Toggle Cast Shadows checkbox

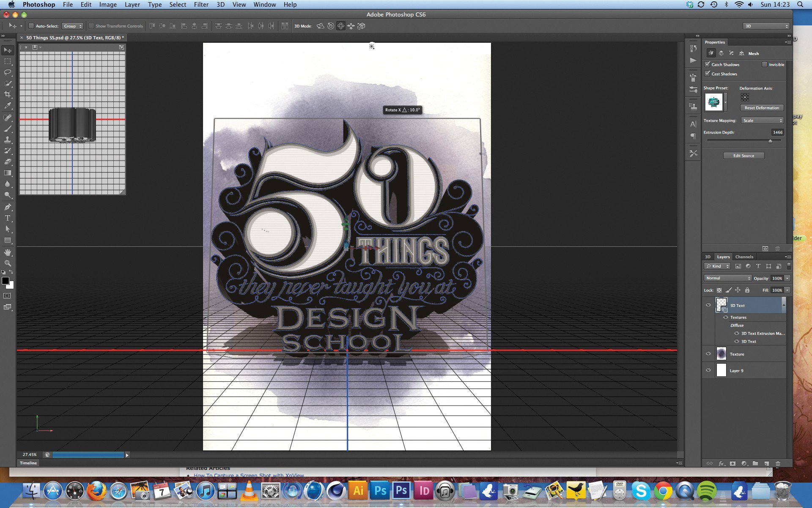click(x=708, y=73)
